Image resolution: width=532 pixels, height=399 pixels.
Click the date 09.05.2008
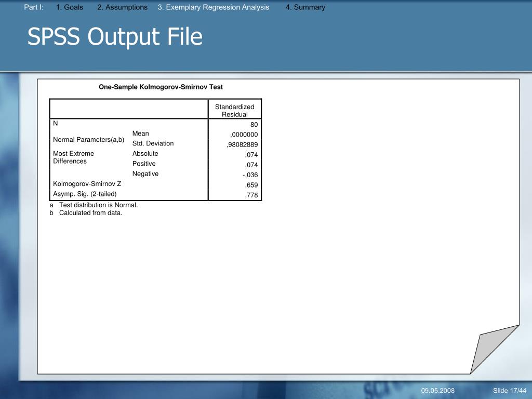pyautogui.click(x=437, y=391)
